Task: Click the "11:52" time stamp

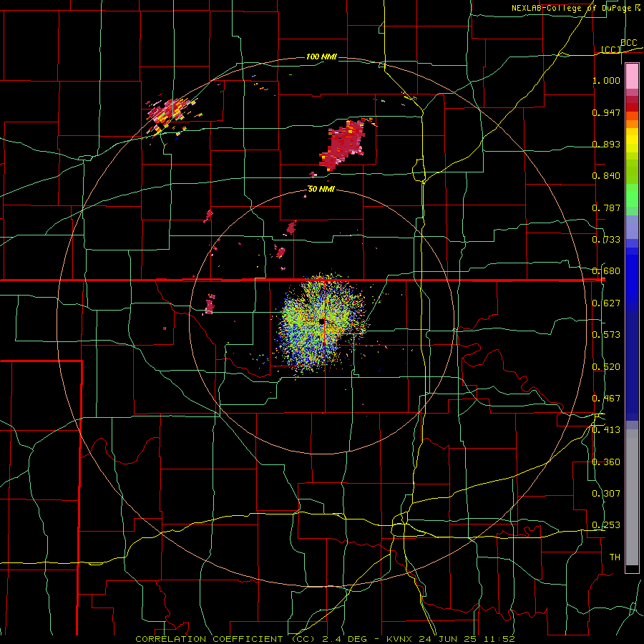Action: coord(499,639)
